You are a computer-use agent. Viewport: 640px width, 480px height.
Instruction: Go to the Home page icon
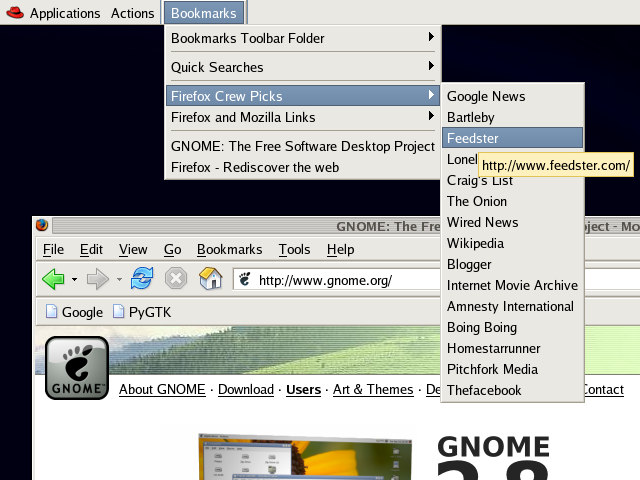point(210,279)
